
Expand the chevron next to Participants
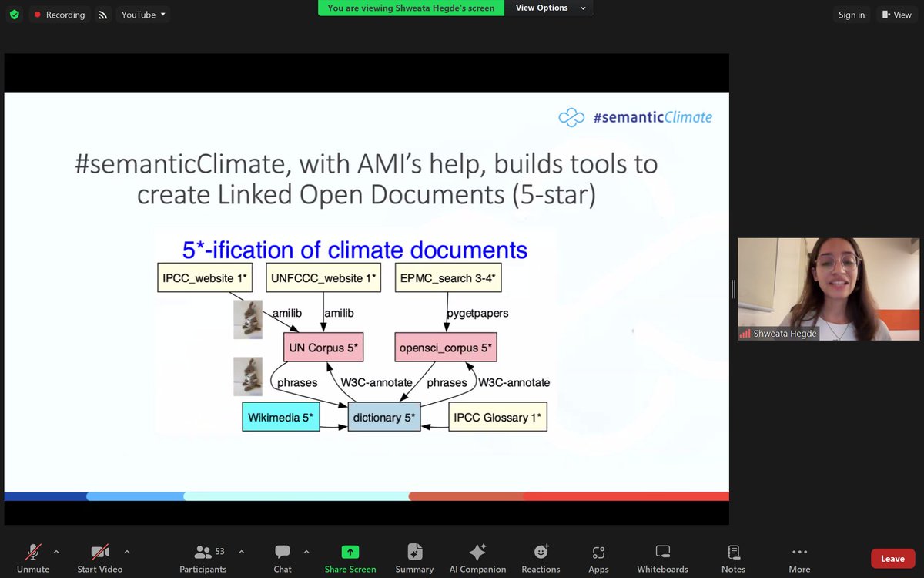click(241, 552)
